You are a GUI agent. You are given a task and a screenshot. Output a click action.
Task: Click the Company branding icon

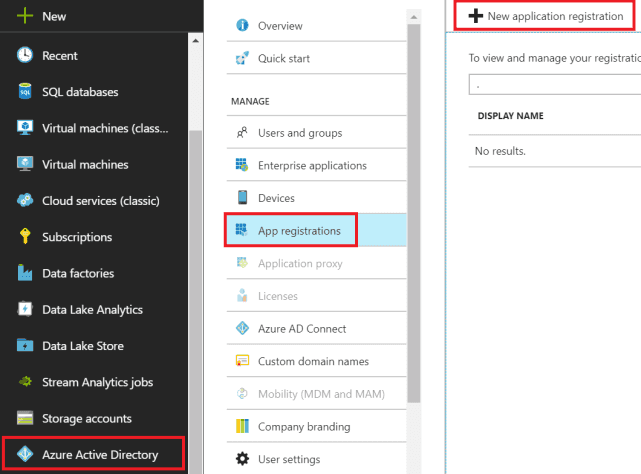(x=242, y=426)
